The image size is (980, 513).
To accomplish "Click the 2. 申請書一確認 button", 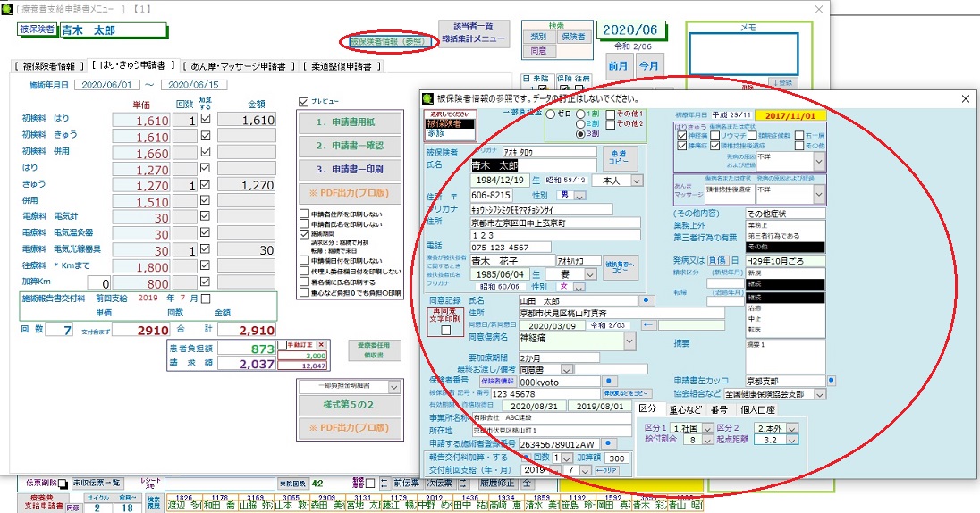I will tap(350, 146).
